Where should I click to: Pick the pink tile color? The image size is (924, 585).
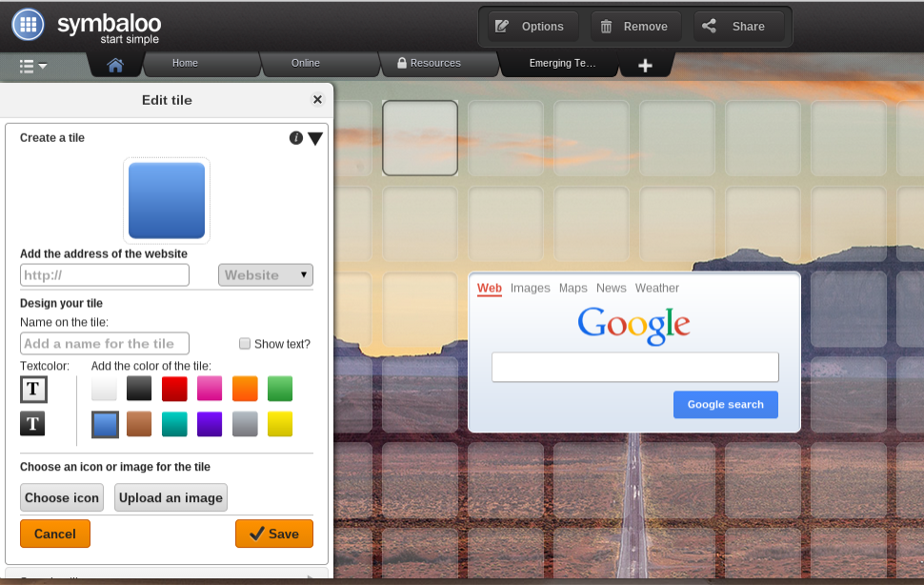(x=210, y=389)
